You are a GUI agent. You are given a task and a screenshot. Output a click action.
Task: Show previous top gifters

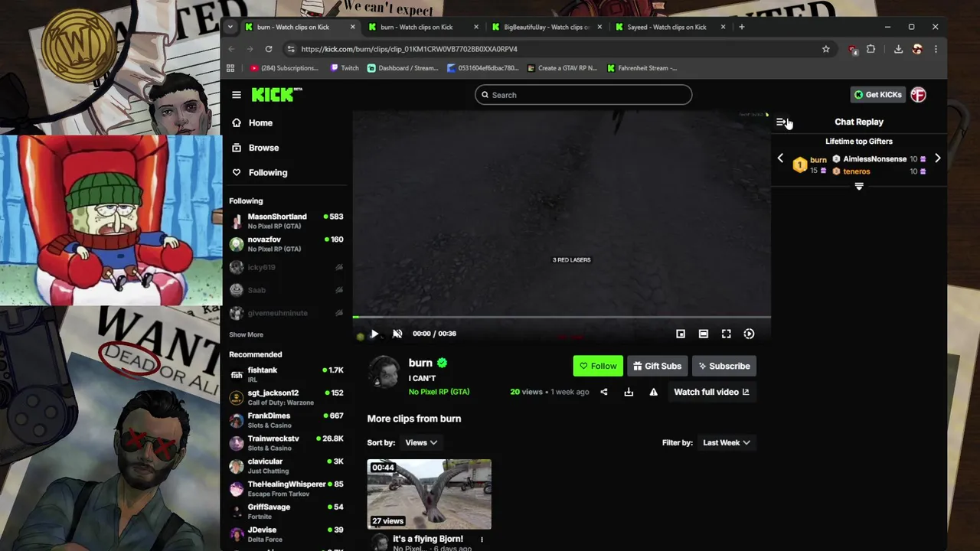tap(780, 158)
